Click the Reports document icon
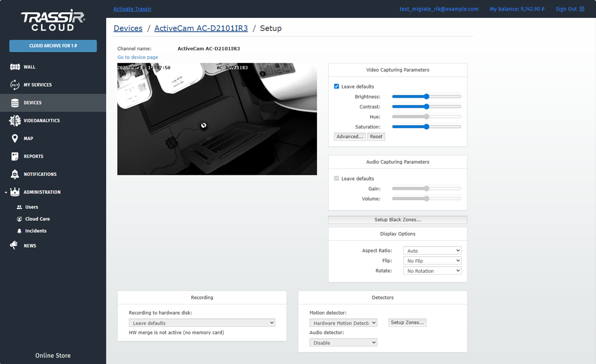Viewport: 596px width, 364px height. coord(15,156)
